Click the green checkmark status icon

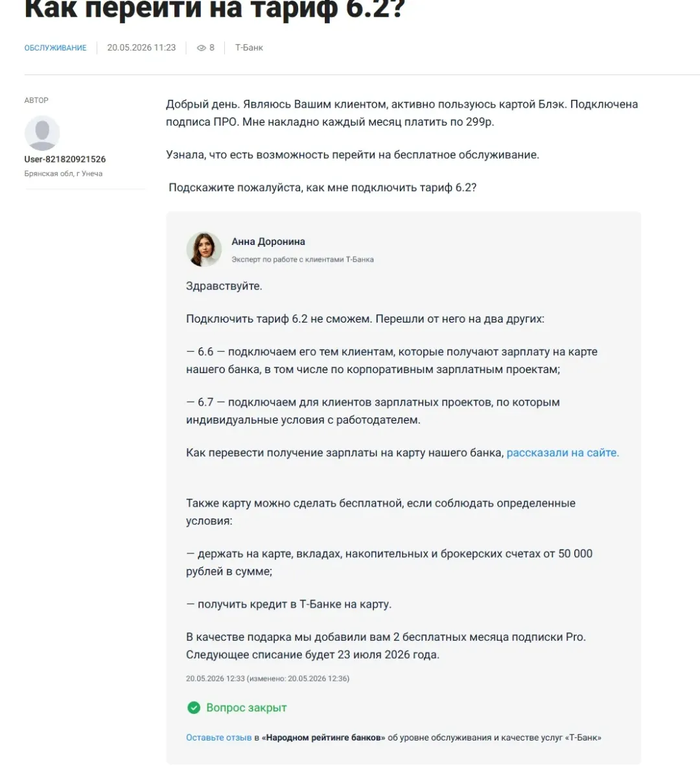tap(194, 707)
